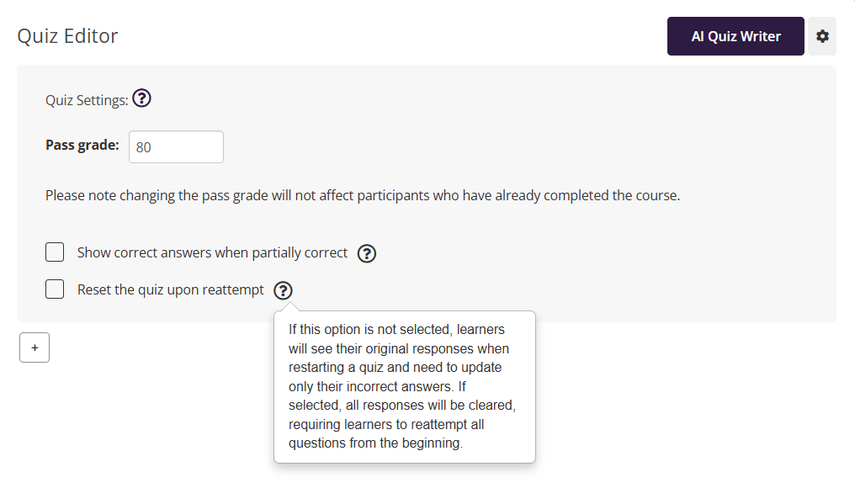Launch the AI Quiz Writer
The image size is (855, 504).
tap(736, 36)
